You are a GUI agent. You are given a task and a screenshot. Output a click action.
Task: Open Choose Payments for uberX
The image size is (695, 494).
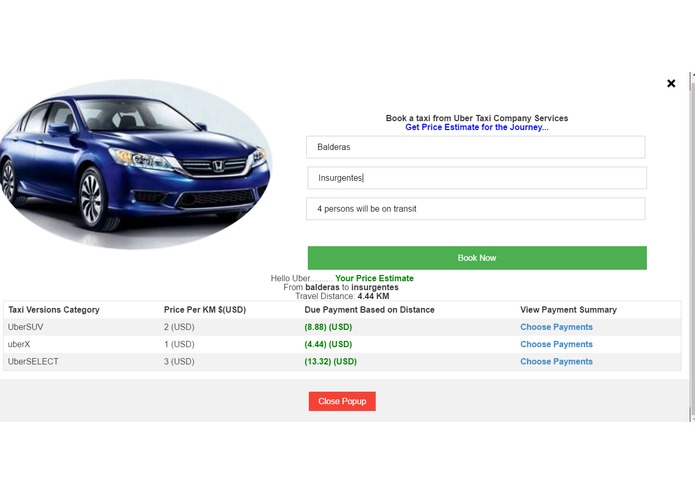pyautogui.click(x=556, y=344)
